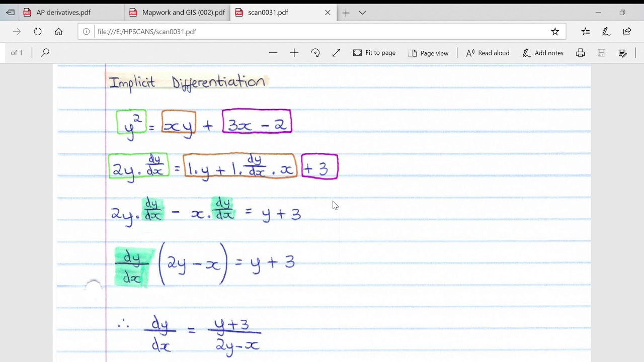Zoom in on the PDF

(x=294, y=53)
